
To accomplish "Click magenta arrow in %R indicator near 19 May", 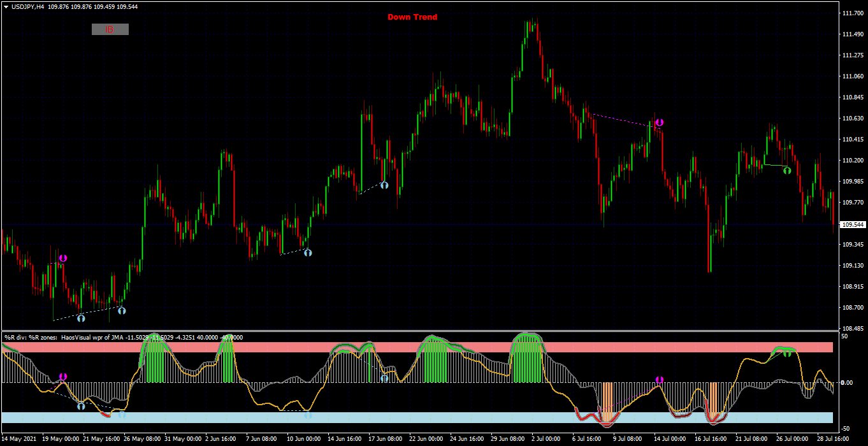I will (62, 377).
